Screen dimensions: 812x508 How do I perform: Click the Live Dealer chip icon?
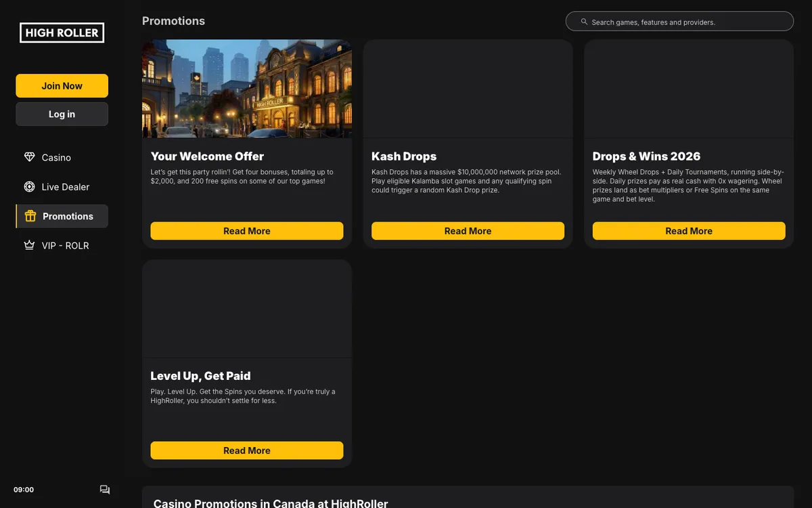tap(29, 187)
